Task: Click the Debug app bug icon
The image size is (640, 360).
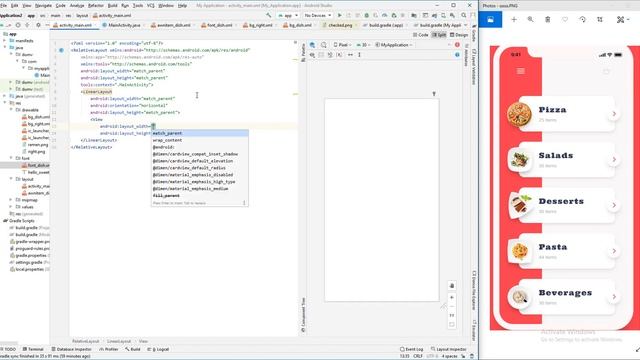Action: coord(367,16)
